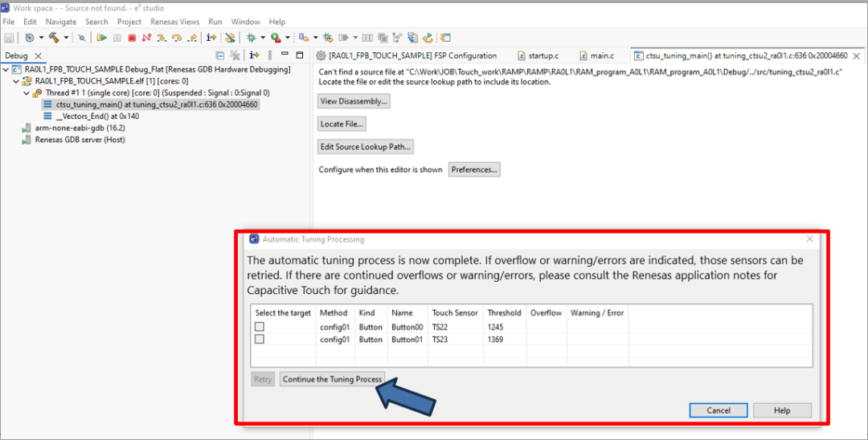
Task: Open dropdown arrow next to globe icon
Action: [41, 38]
